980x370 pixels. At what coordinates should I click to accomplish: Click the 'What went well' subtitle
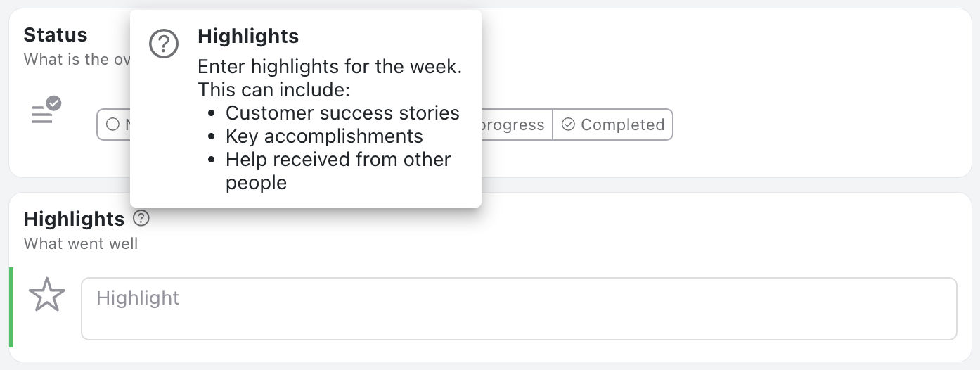pos(81,244)
